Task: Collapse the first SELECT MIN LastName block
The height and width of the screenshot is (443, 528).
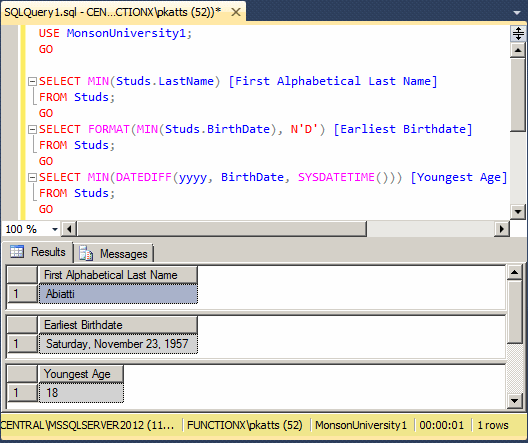Action: click(32, 81)
